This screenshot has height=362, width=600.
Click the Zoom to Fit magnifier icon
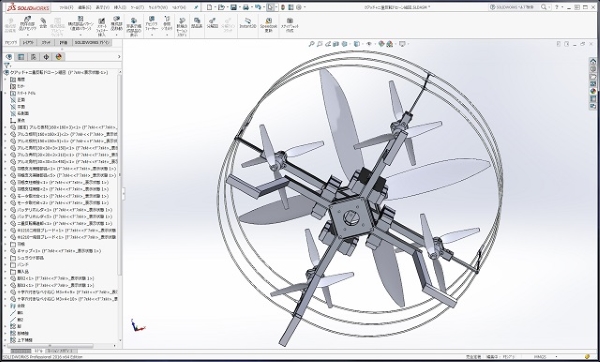[311, 44]
